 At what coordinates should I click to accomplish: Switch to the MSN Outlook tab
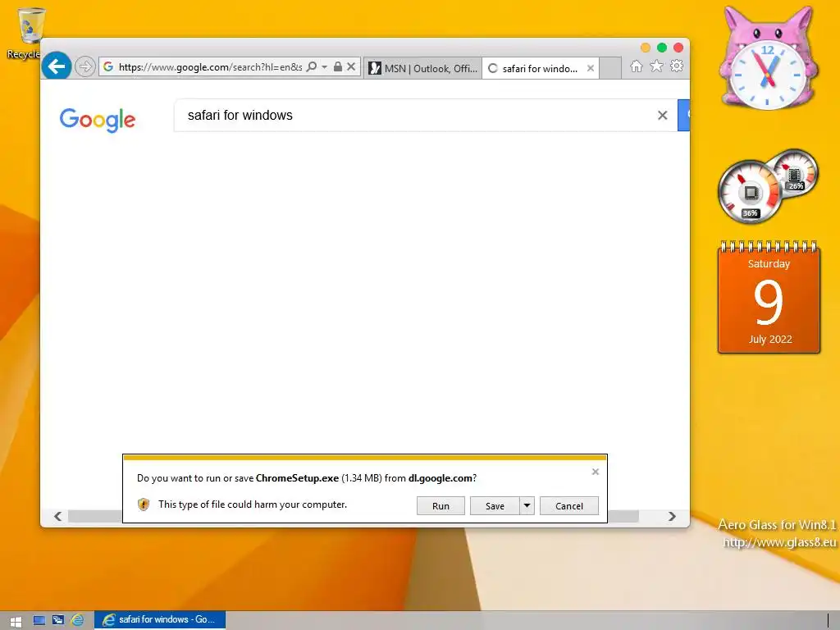pyautogui.click(x=423, y=68)
